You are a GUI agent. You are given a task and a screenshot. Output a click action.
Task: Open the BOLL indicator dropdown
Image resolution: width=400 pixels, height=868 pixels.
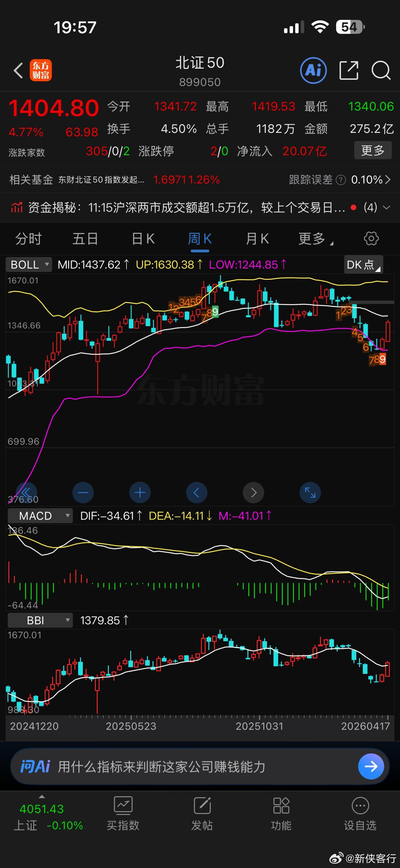point(29,264)
